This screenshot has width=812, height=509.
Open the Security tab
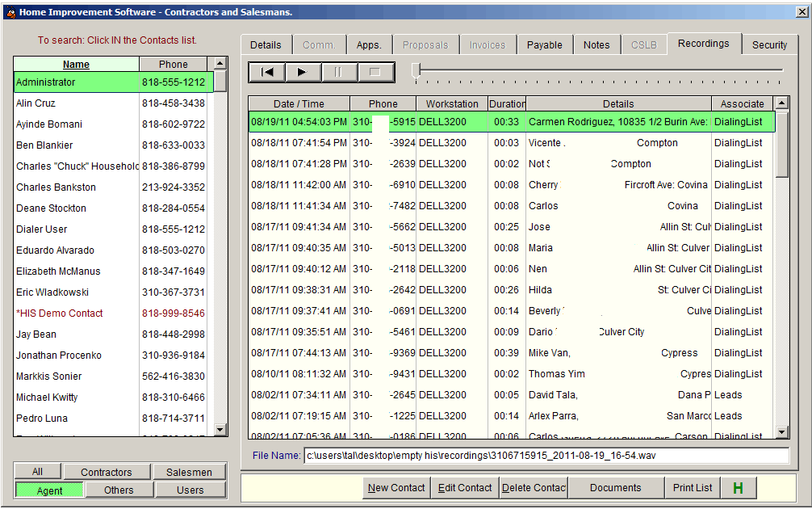tap(769, 45)
